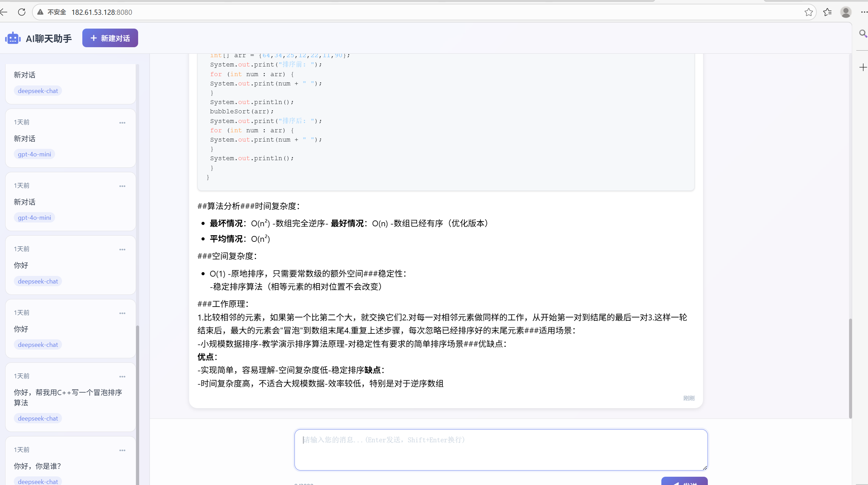Click the address bar URL 182.61.53.128:8080

coord(102,12)
